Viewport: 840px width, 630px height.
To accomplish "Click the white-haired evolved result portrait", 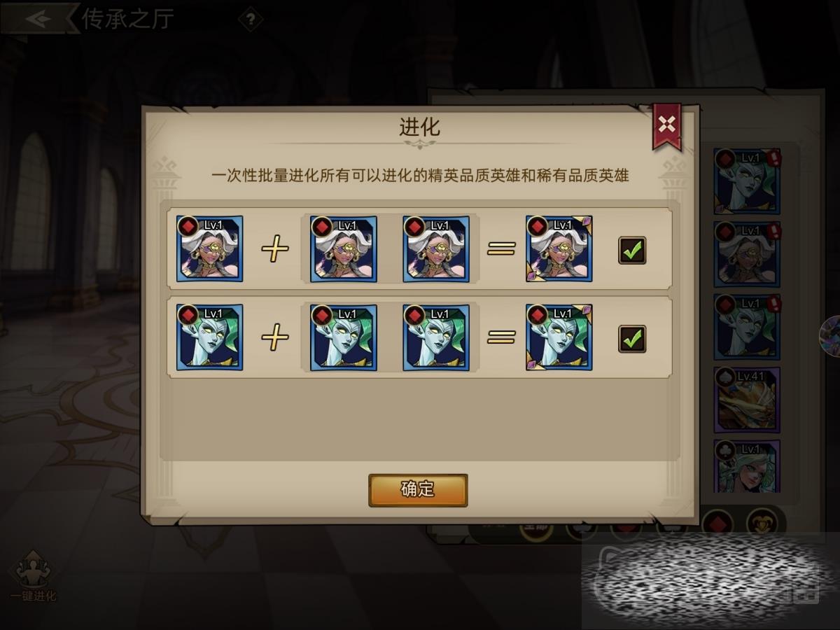I will click(559, 248).
